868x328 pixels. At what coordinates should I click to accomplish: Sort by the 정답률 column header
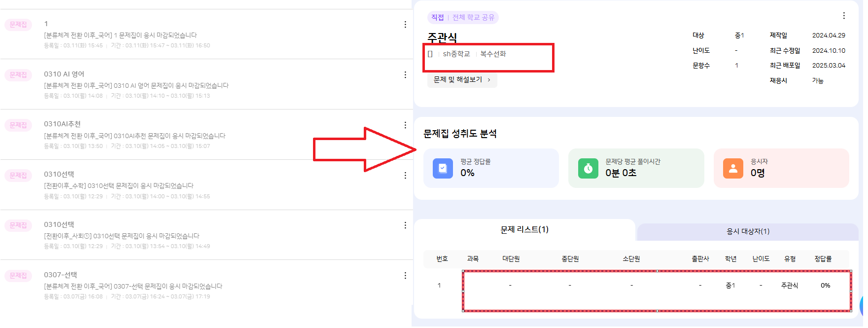pos(823,259)
